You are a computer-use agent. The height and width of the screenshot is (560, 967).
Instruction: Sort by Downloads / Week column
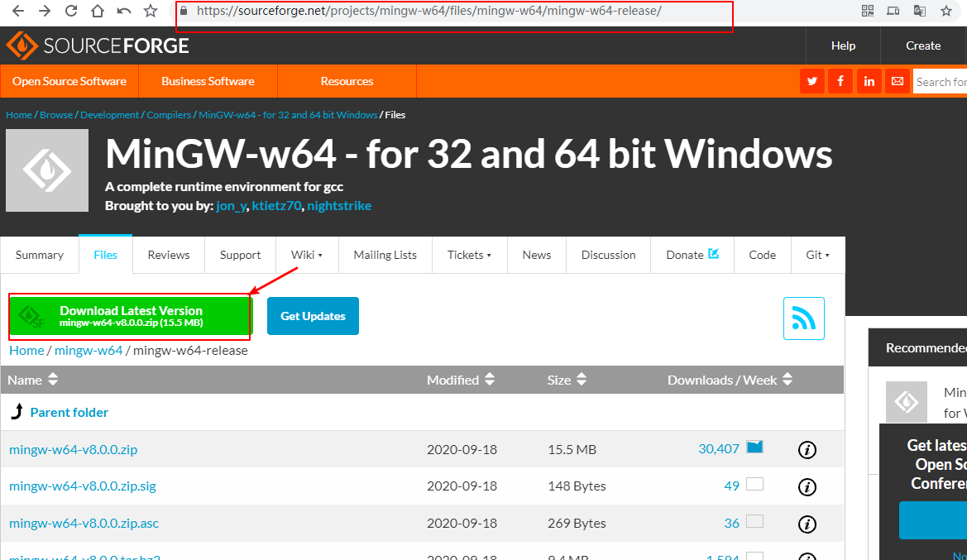click(x=730, y=380)
